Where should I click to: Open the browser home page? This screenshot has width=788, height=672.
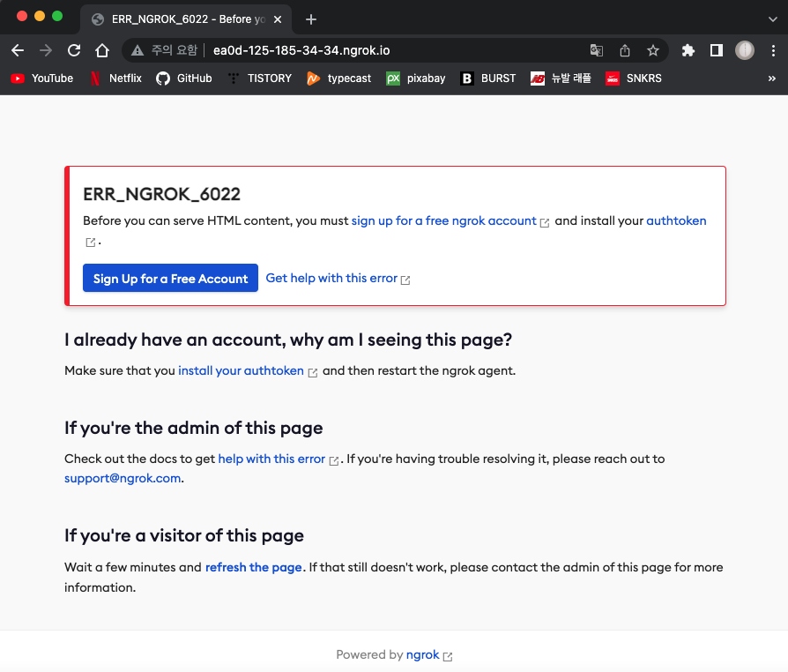coord(102,50)
